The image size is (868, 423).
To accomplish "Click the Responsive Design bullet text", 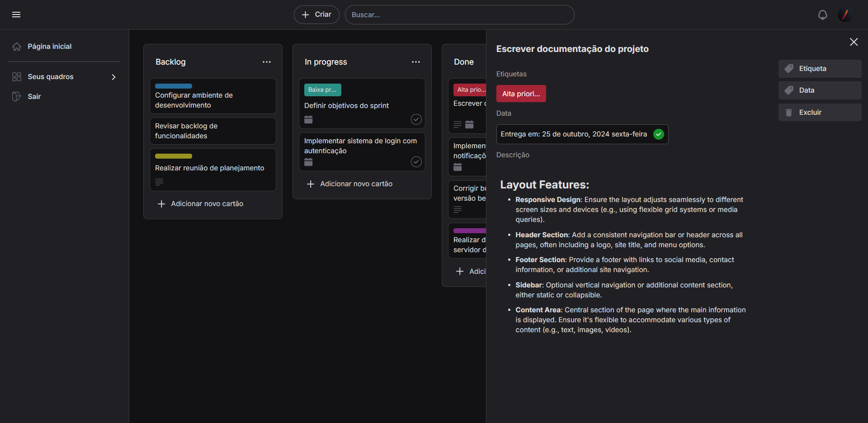I will point(629,210).
